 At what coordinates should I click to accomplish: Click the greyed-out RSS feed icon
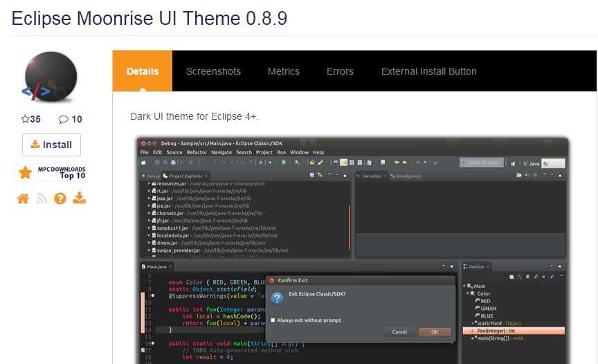[x=42, y=199]
